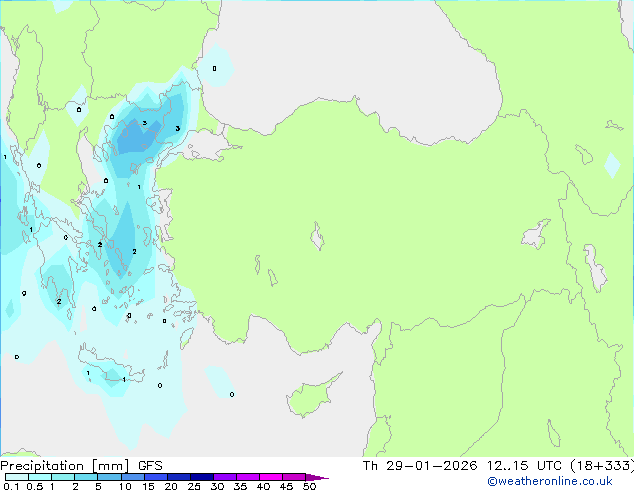Select the 40–45 mm magenta legend swatch
This screenshot has height=490, width=634.
click(271, 477)
